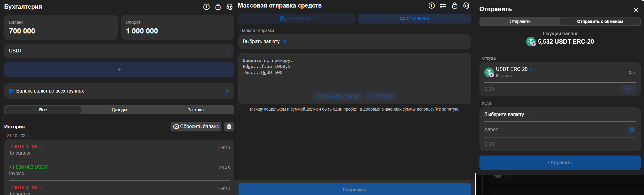Select Отправить tab in send panel
Viewport: 644px width, 195px height.
click(x=520, y=21)
